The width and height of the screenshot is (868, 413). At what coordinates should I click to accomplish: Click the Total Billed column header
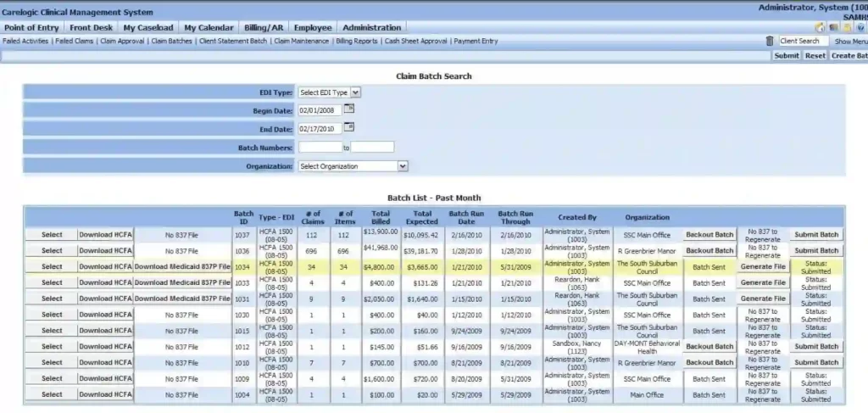point(381,217)
